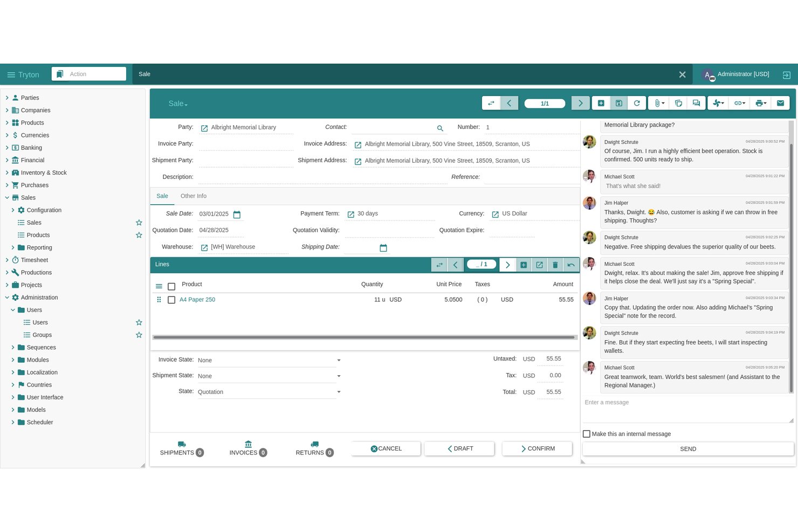Viewport: 798px width, 532px height.
Task: Open the Print report menu
Action: tap(761, 103)
